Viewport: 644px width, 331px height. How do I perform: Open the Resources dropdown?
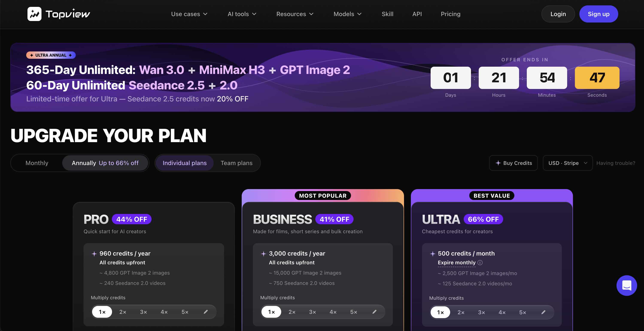(295, 14)
